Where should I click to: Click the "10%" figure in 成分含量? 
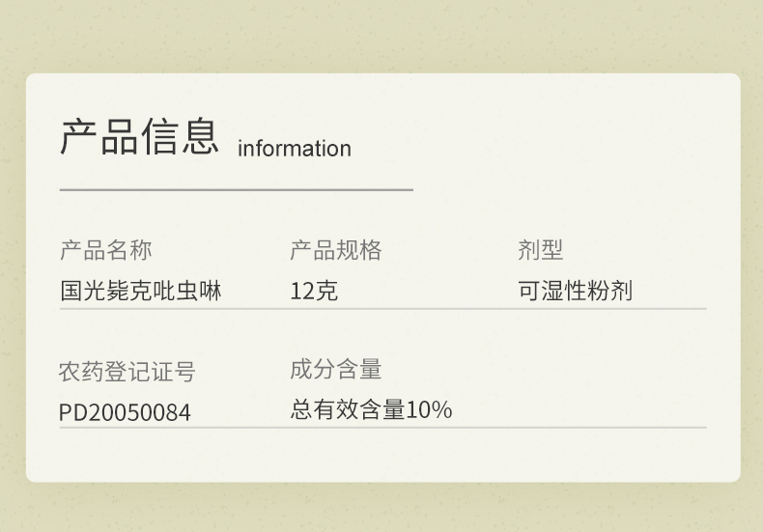click(x=429, y=409)
